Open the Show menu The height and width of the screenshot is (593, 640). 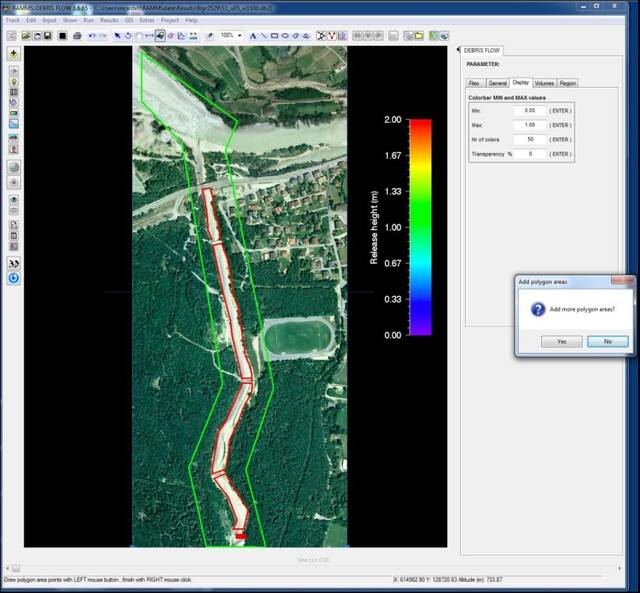click(x=70, y=20)
